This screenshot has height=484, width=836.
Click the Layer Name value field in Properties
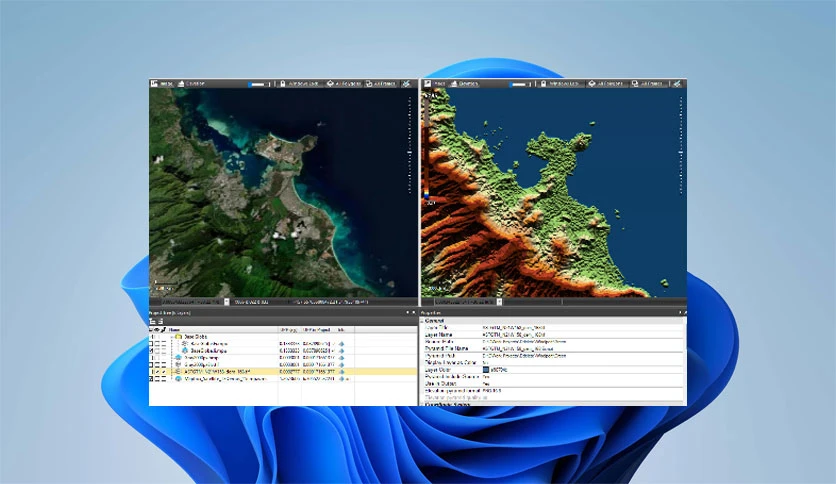click(582, 335)
